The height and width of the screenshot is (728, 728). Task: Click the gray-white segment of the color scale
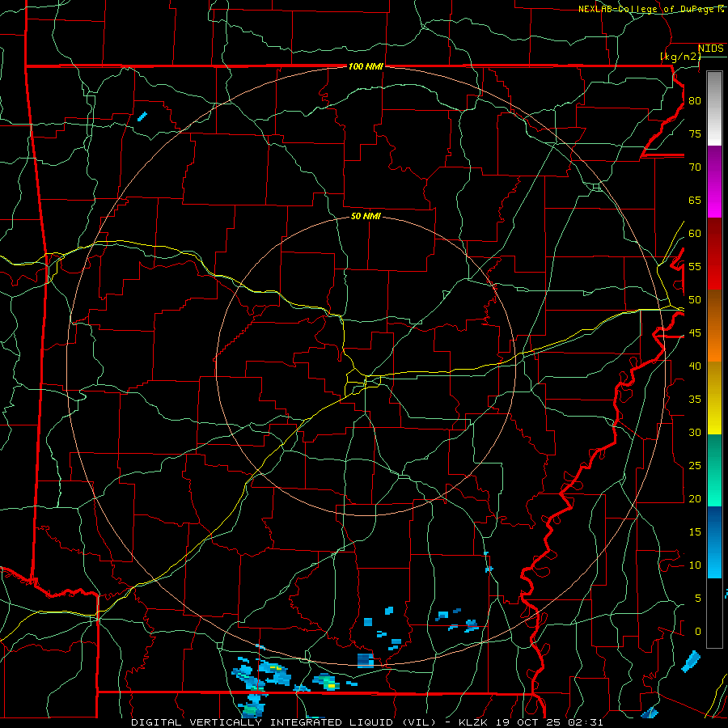point(714,108)
